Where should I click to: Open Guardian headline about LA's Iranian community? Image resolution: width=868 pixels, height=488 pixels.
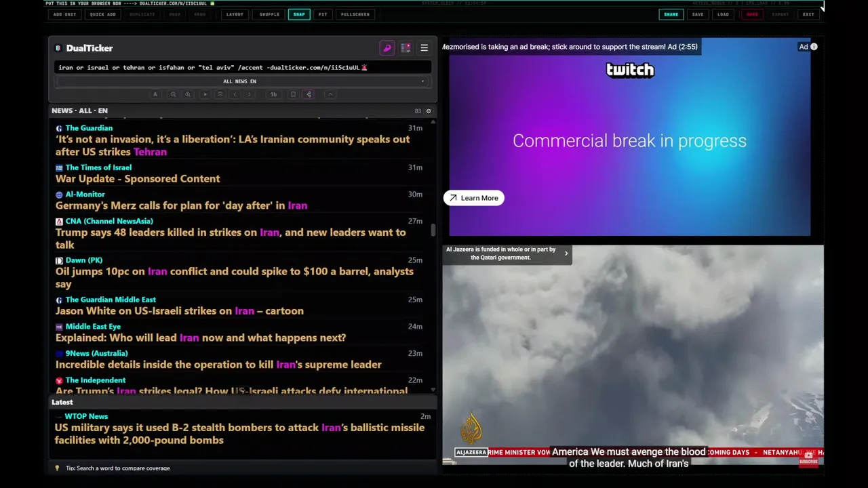click(233, 146)
